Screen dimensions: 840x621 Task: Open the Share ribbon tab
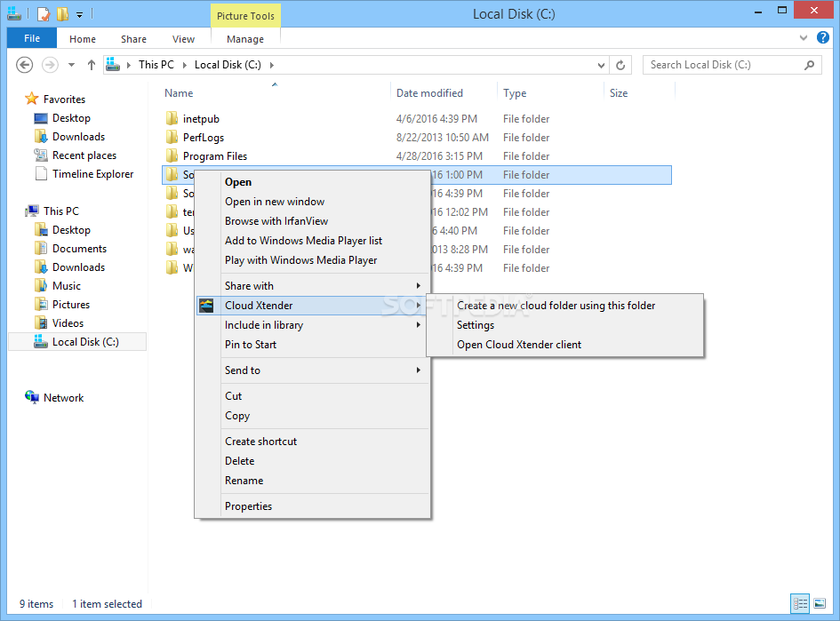[134, 39]
